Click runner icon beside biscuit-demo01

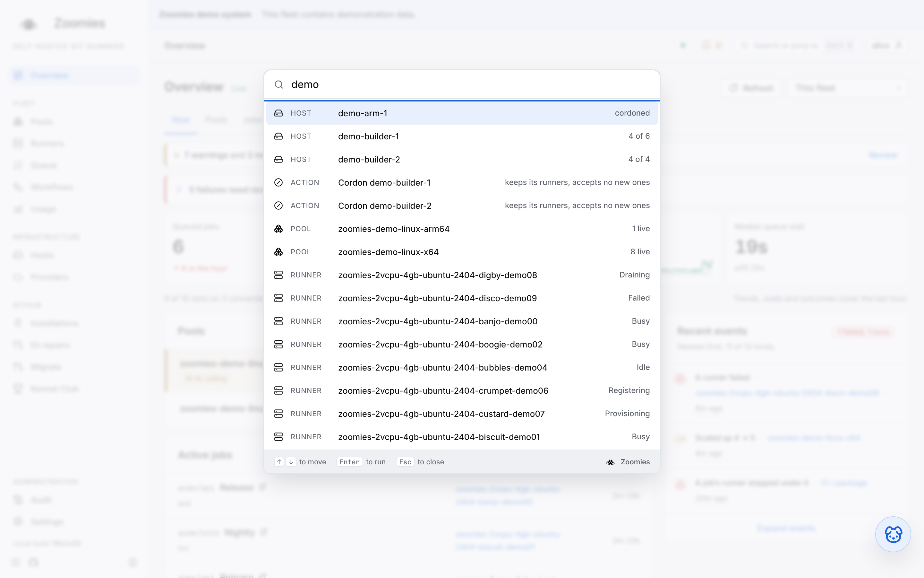[x=279, y=437]
